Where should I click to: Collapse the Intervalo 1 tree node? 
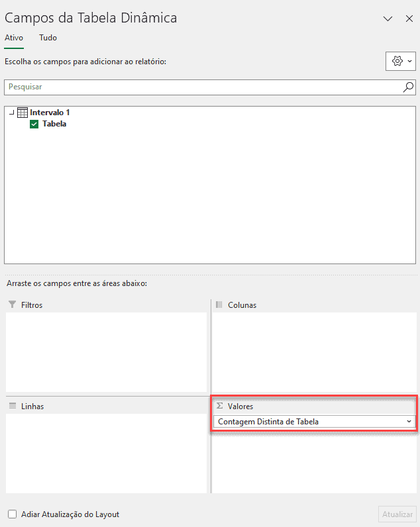(12, 113)
